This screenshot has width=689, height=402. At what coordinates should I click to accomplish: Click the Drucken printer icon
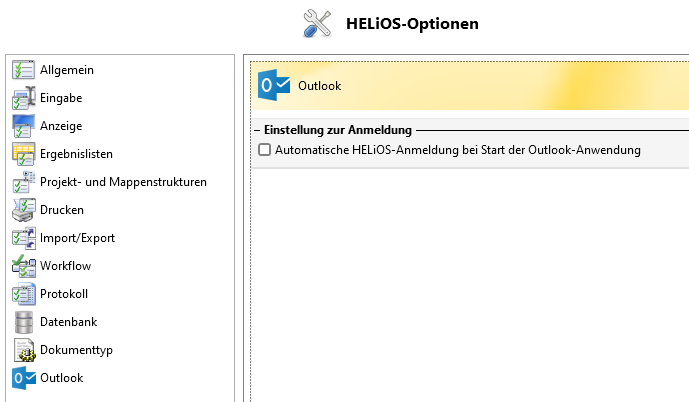click(23, 210)
